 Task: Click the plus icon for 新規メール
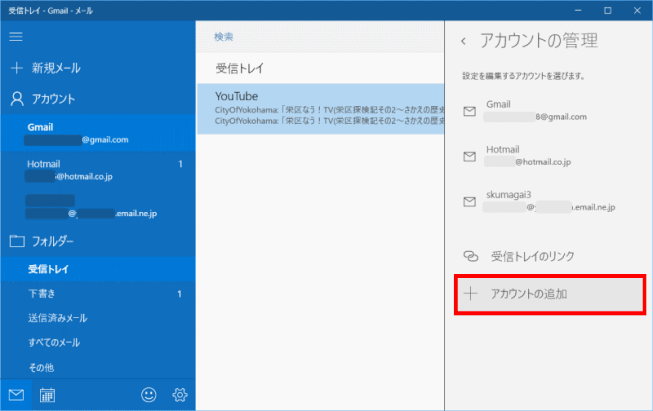coord(17,68)
